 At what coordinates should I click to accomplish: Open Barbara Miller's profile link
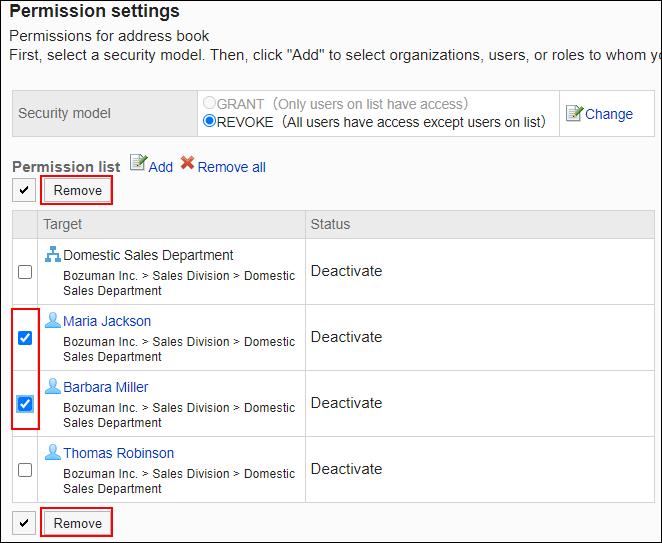tap(106, 387)
